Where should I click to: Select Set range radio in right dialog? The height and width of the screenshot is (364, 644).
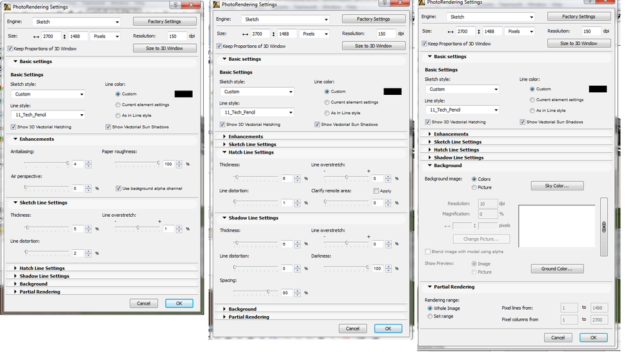430,316
